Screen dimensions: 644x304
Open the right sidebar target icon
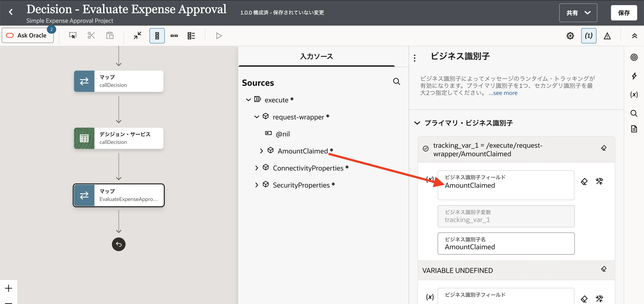[634, 57]
